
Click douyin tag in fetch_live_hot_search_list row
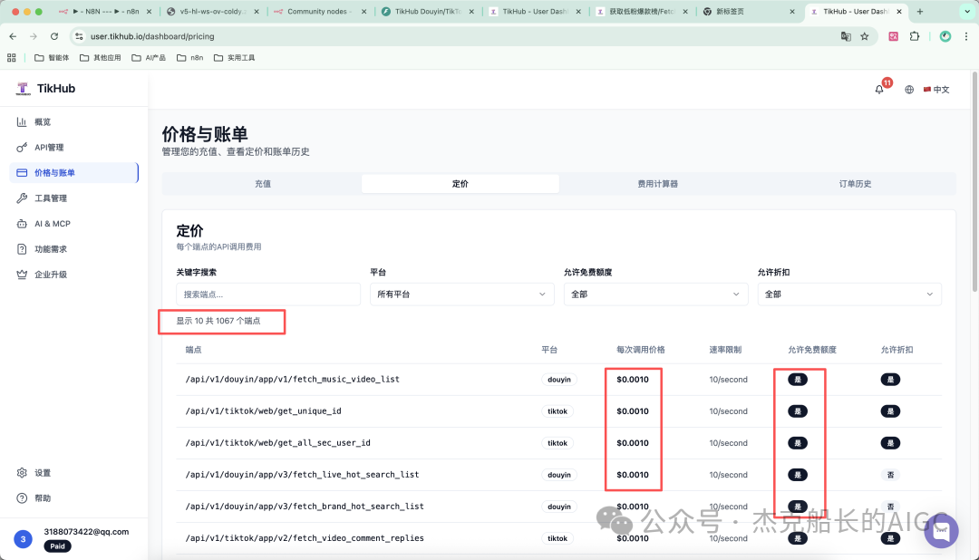click(558, 475)
